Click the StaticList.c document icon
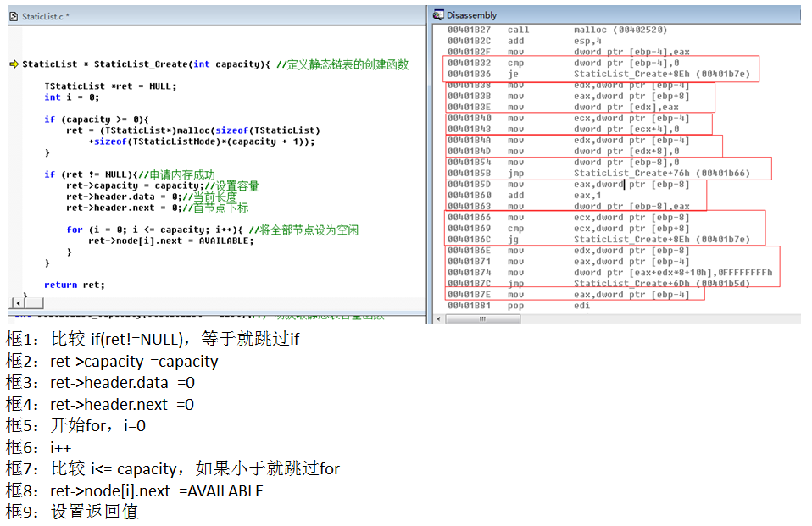The image size is (812, 526). tap(14, 17)
